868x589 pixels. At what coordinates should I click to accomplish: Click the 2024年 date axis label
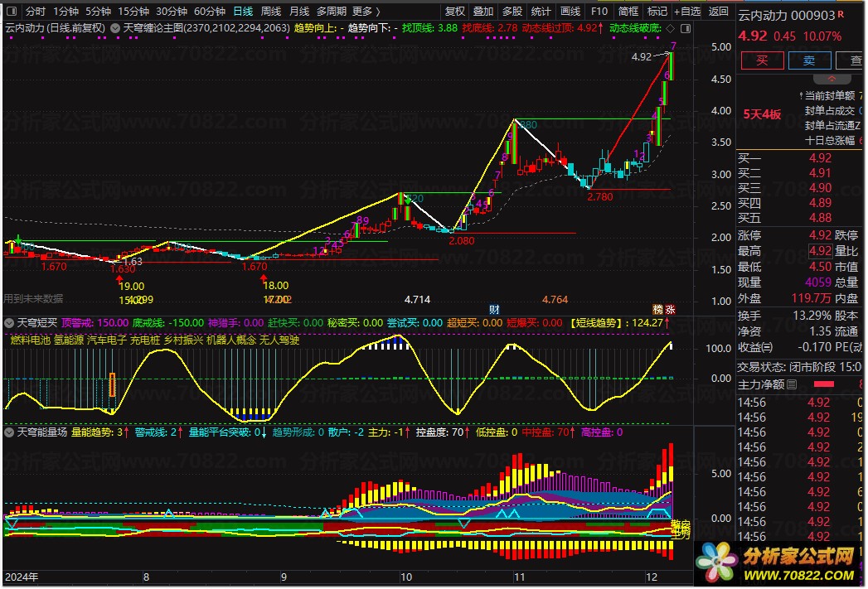tap(22, 577)
